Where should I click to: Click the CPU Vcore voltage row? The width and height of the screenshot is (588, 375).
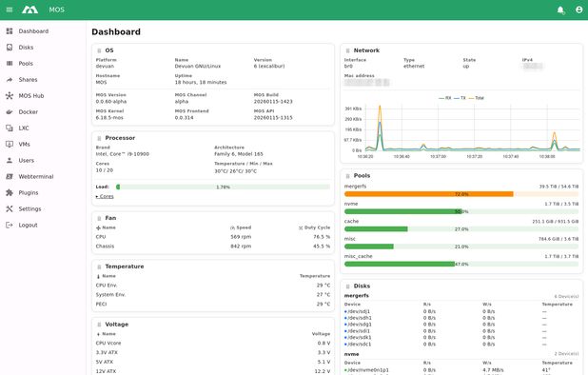pyautogui.click(x=213, y=344)
